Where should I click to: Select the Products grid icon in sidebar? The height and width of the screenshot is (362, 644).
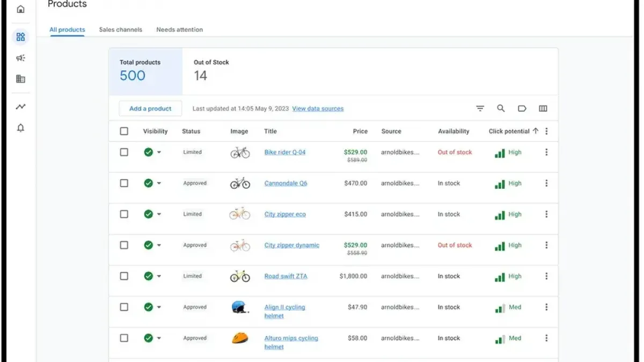20,37
